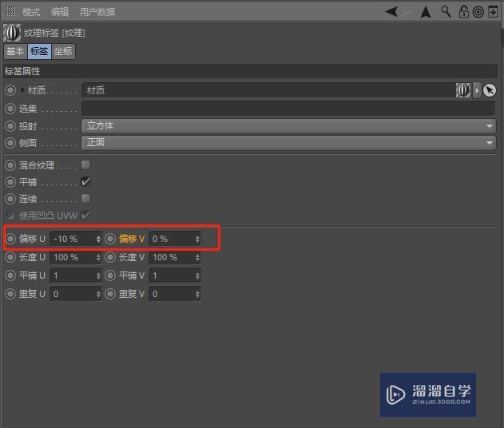Click the animation dot beside 平铺 V
504x428 pixels.
110,275
